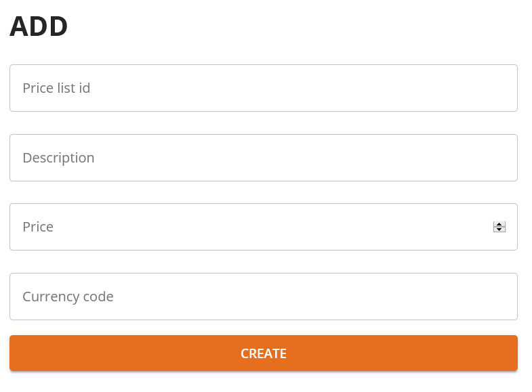Place cursor in first form field

(x=263, y=88)
